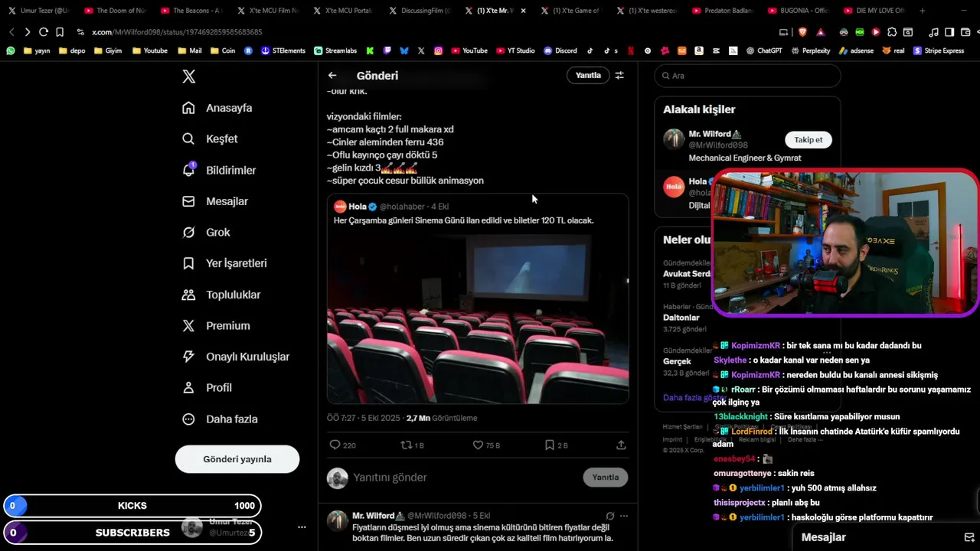Image resolution: width=980 pixels, height=551 pixels.
Task: Open Yer İşaretleri bookmarks page
Action: [x=224, y=263]
